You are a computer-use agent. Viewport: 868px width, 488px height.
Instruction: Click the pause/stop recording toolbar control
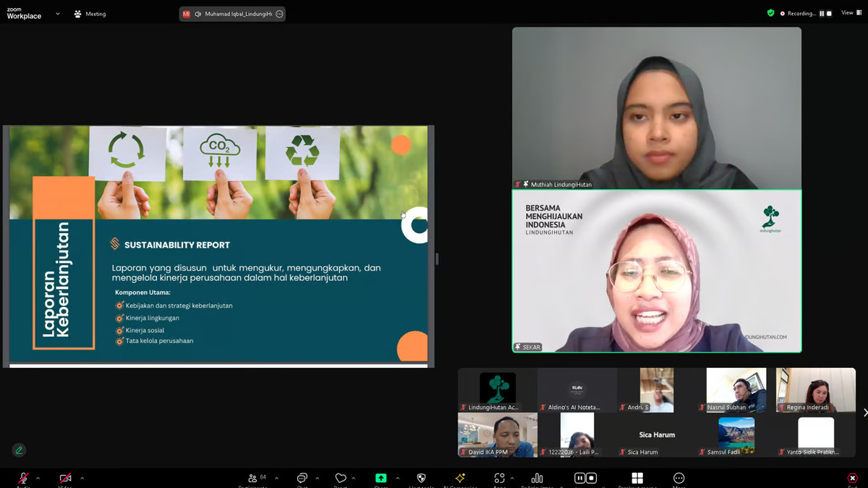pyautogui.click(x=585, y=478)
